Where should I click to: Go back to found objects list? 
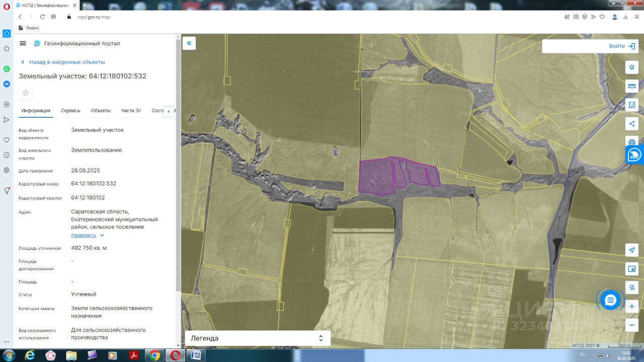click(63, 62)
